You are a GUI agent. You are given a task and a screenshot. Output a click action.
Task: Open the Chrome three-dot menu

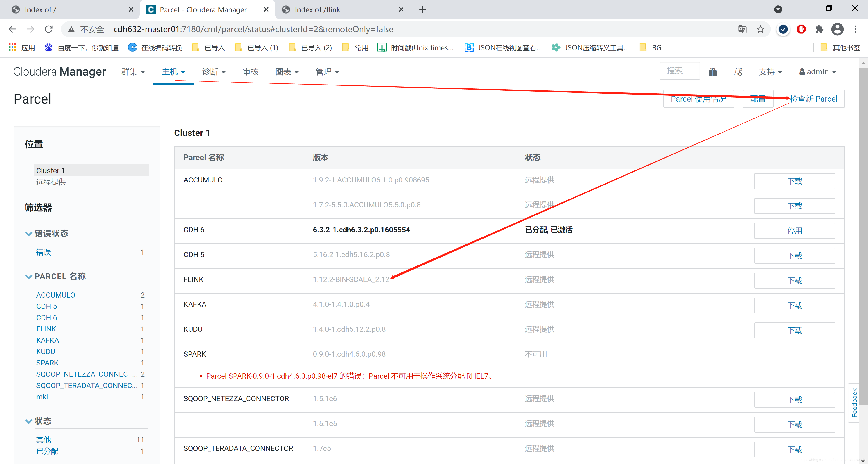coord(856,29)
